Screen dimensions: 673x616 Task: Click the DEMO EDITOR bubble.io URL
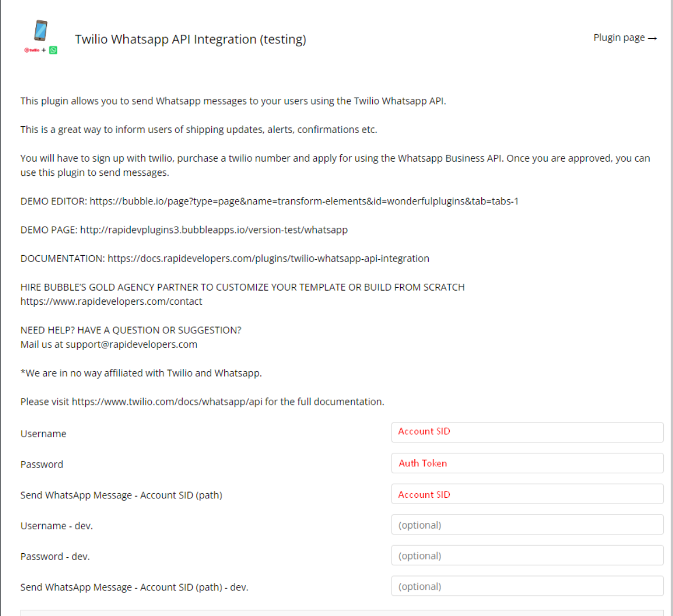pos(304,202)
